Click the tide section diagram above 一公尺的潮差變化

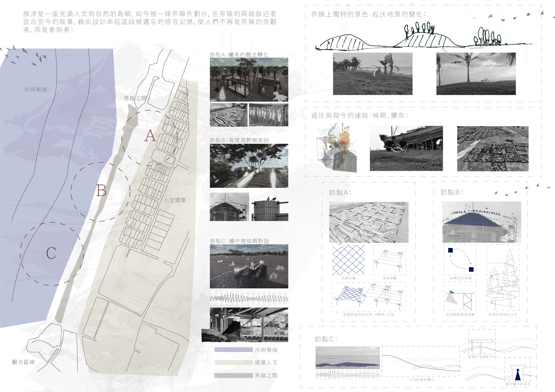coord(421,361)
